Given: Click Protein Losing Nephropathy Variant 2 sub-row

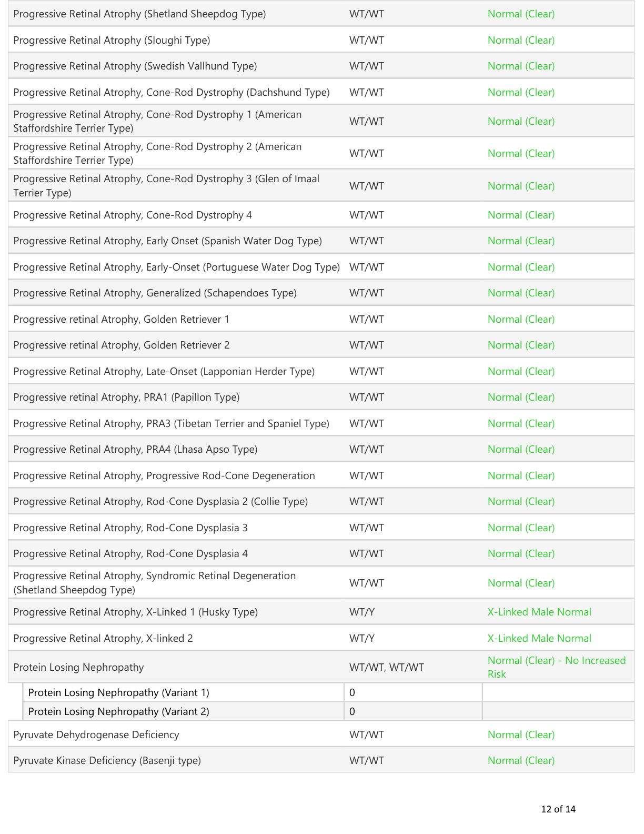Looking at the screenshot, I should [x=329, y=711].
